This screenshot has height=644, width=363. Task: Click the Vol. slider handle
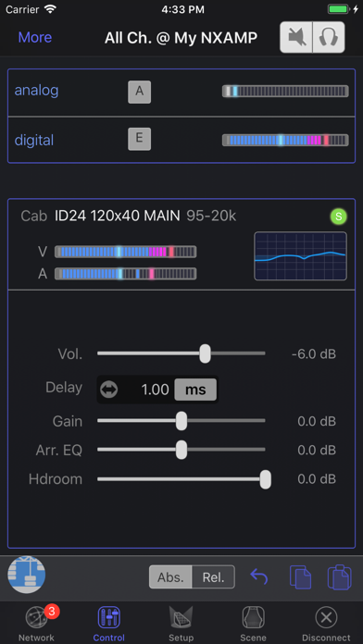pos(206,353)
